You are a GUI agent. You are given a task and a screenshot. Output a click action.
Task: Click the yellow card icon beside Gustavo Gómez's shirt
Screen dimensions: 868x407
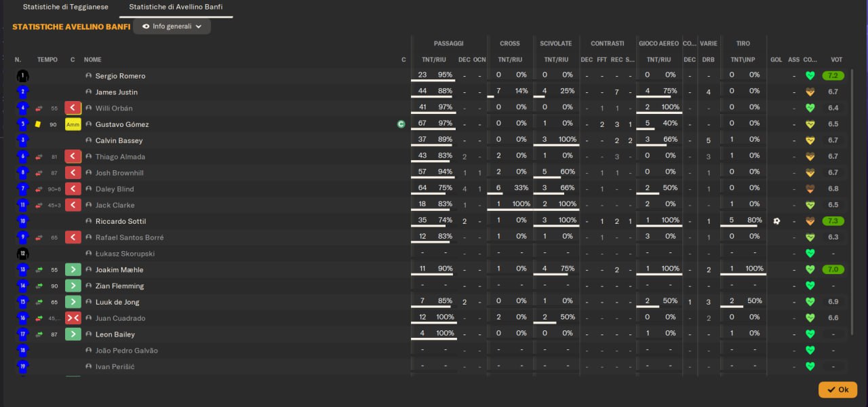point(39,124)
